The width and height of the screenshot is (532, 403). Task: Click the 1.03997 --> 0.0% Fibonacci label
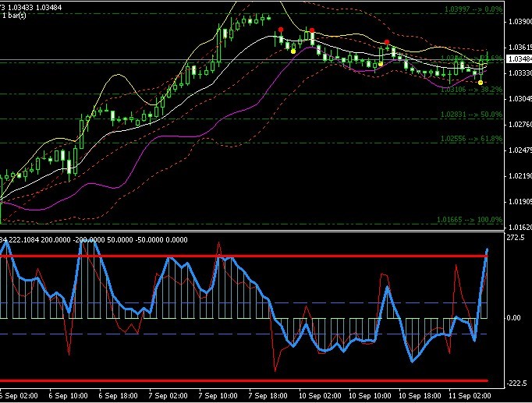click(x=473, y=9)
